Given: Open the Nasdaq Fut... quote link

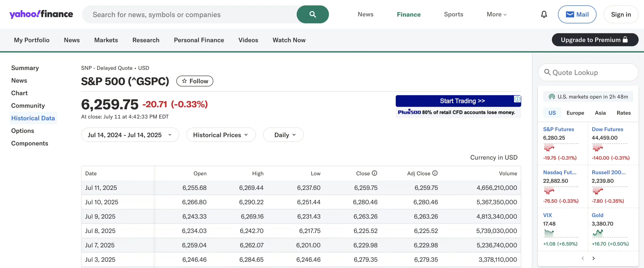Looking at the screenshot, I should pyautogui.click(x=560, y=172).
